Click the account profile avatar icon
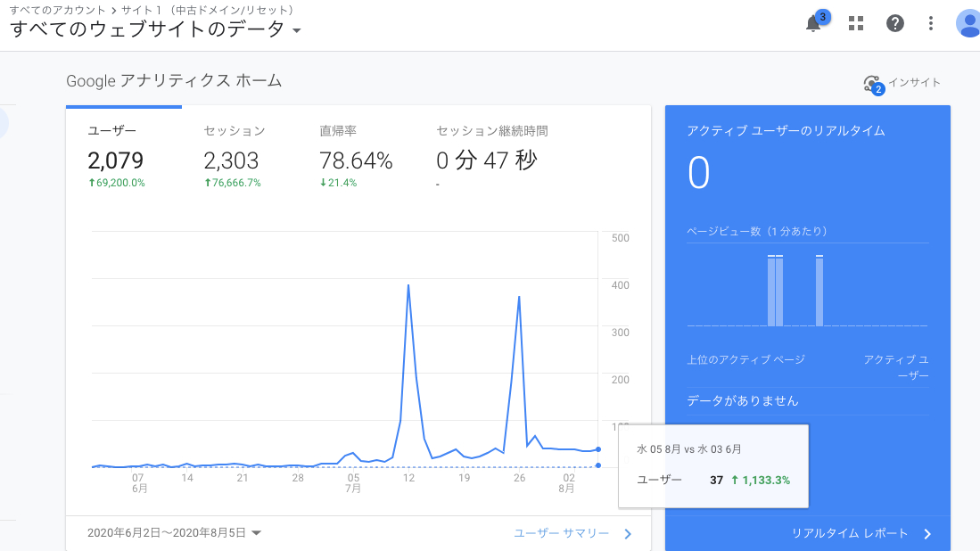 click(968, 23)
